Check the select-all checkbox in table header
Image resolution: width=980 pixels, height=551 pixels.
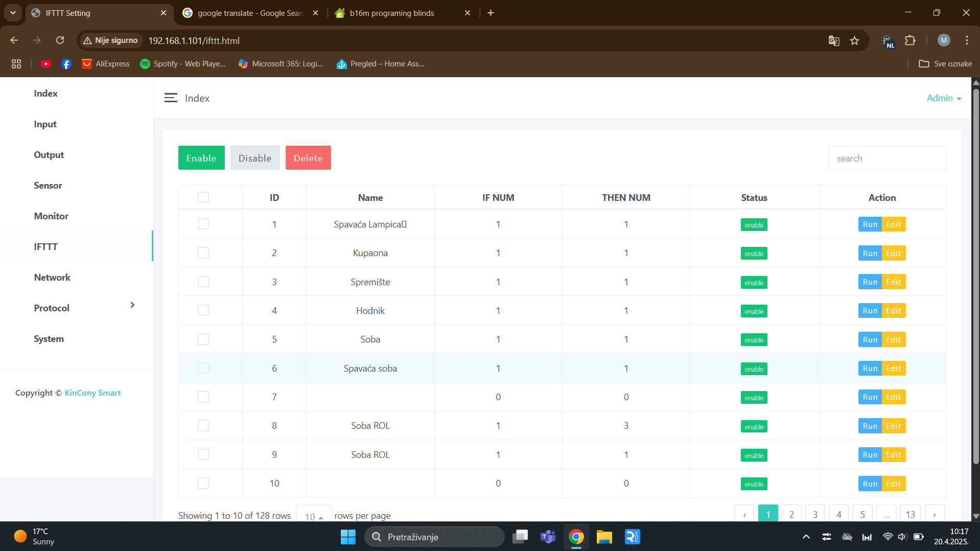point(203,197)
